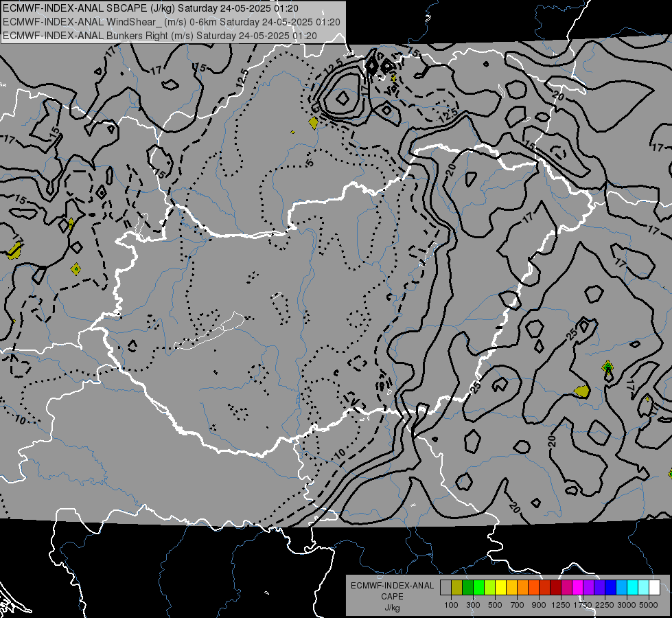Select the 5000 legend value
The image size is (672, 618).
649,605
